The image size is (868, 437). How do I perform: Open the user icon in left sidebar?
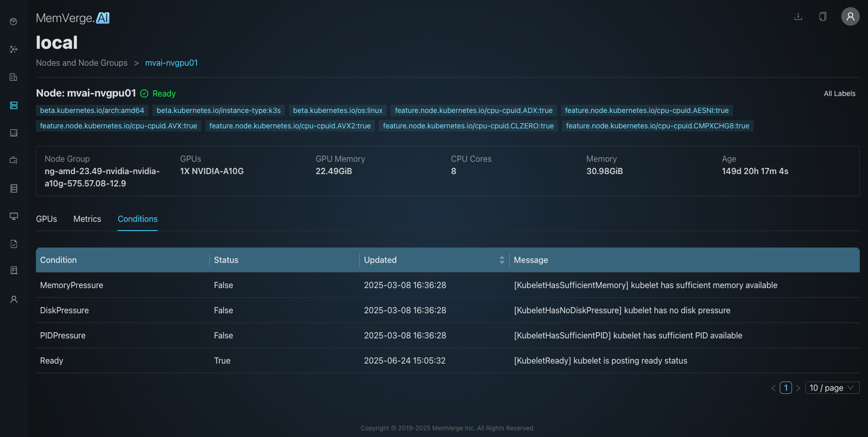(x=14, y=299)
